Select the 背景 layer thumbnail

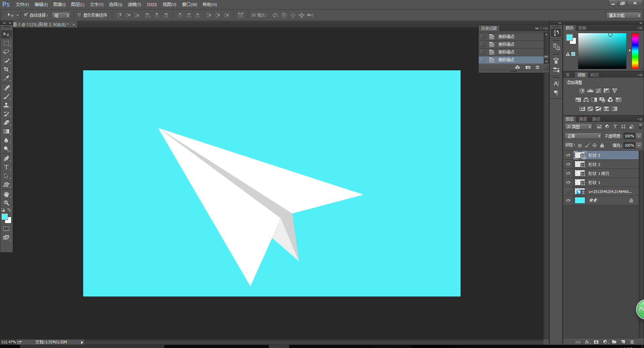pos(580,200)
